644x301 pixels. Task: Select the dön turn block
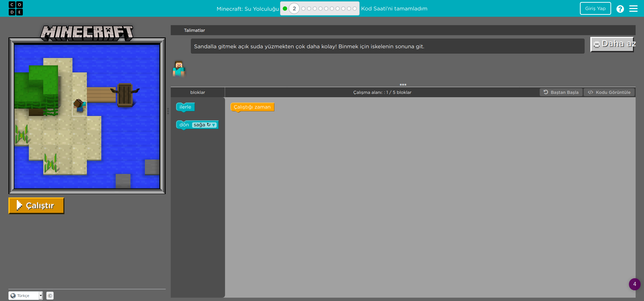pyautogui.click(x=184, y=125)
